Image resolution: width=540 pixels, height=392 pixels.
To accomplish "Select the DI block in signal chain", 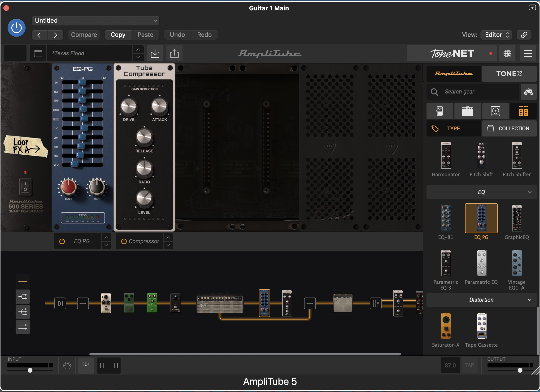I will click(x=60, y=303).
